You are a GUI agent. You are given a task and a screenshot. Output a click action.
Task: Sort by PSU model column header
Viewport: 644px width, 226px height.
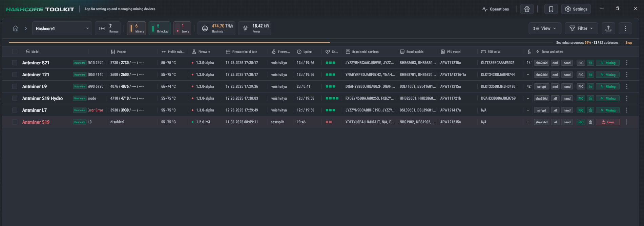point(451,52)
